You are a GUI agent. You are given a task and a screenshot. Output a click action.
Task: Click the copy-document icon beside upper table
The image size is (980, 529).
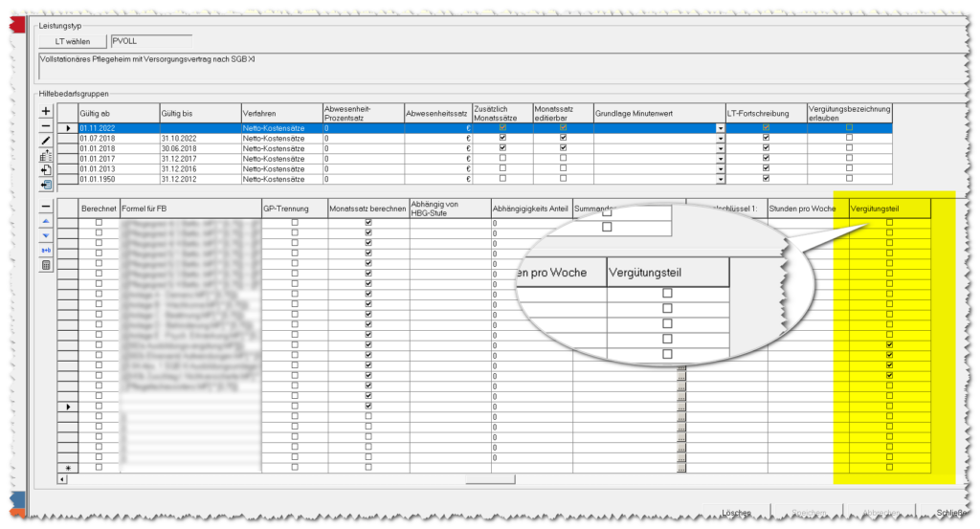[x=46, y=170]
